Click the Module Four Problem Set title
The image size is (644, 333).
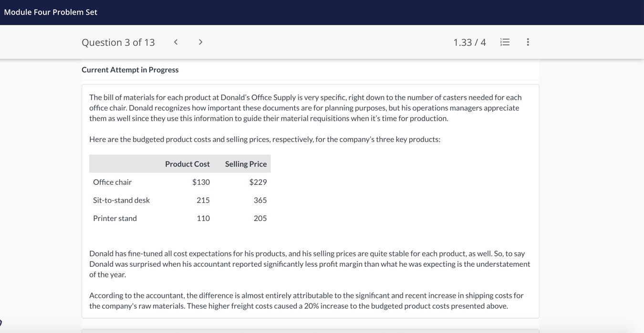point(51,12)
